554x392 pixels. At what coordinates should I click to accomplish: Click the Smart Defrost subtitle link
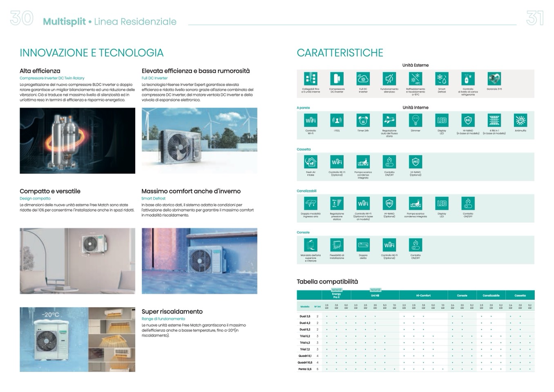[153, 198]
